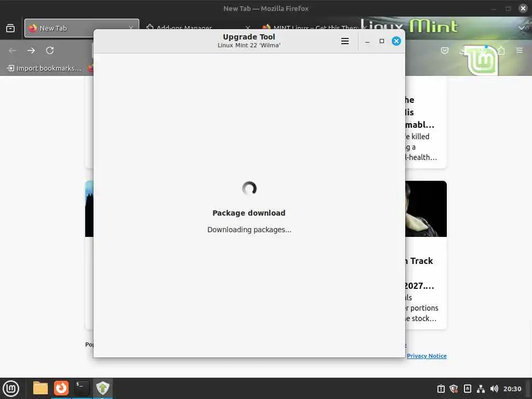The width and height of the screenshot is (532, 399).
Task: Click the 'Package download' heading
Action: pos(249,213)
